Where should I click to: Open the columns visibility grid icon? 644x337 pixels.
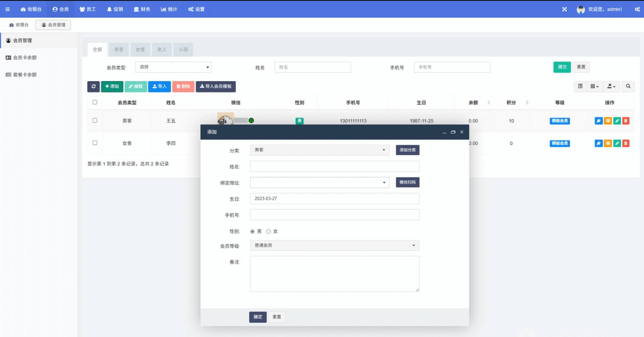(594, 87)
